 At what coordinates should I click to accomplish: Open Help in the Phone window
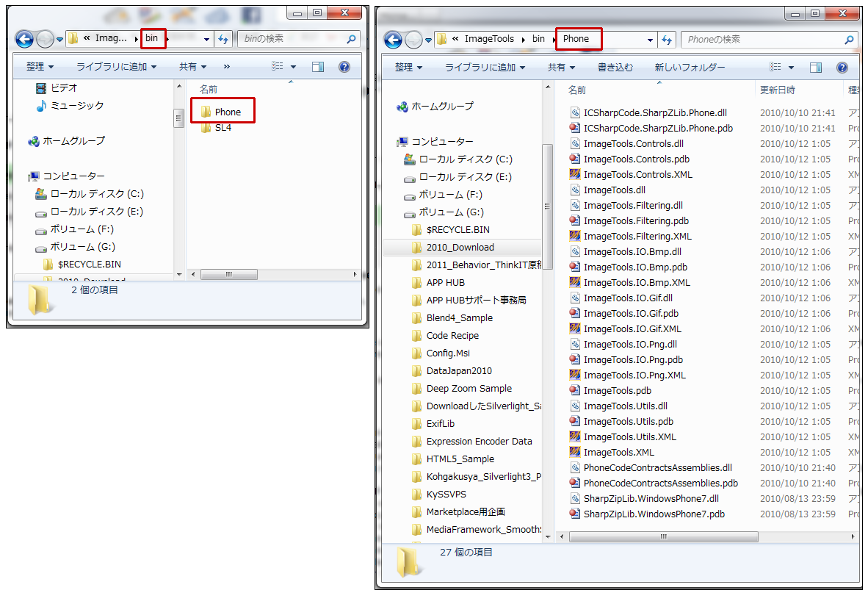[842, 68]
